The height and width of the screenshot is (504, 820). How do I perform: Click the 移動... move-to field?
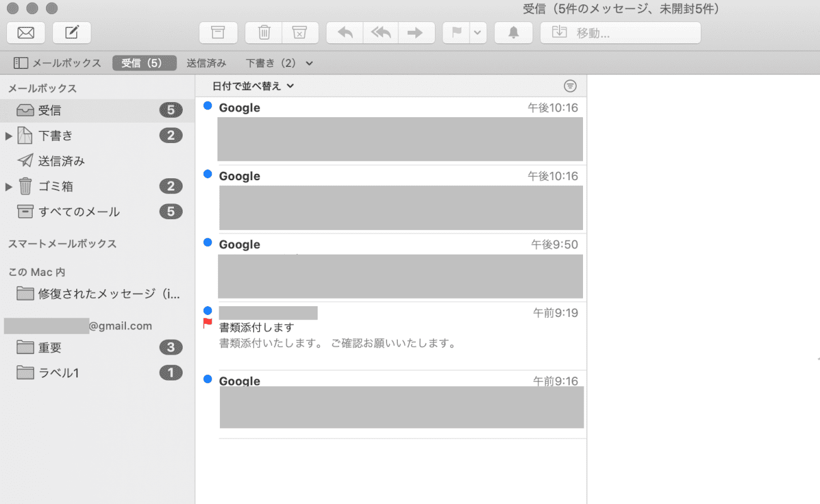(621, 33)
